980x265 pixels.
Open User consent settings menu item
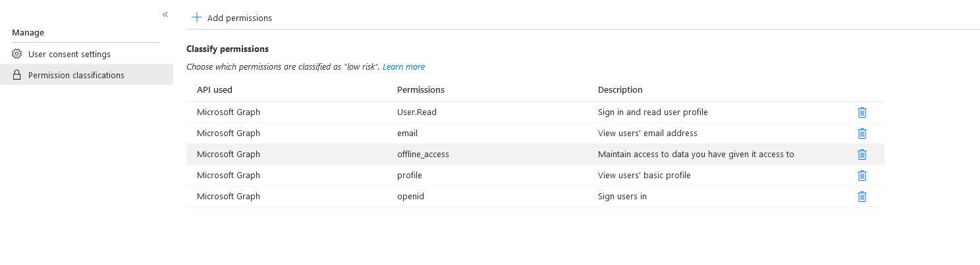[x=69, y=54]
